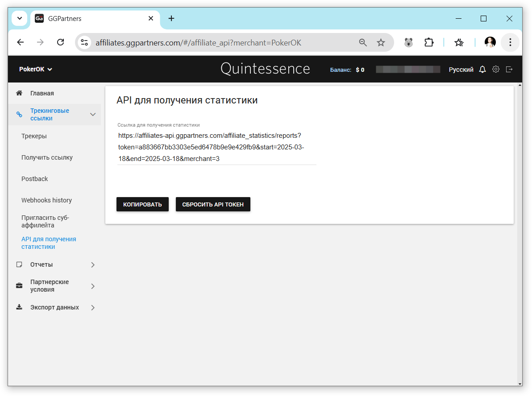532x396 pixels.
Task: Open account settings gear icon
Action: [496, 70]
